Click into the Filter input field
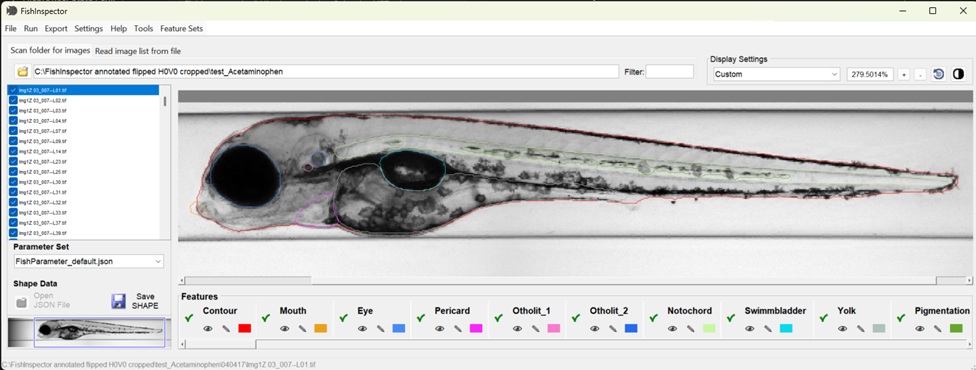Screen dimensions: 976x370 pyautogui.click(x=669, y=72)
